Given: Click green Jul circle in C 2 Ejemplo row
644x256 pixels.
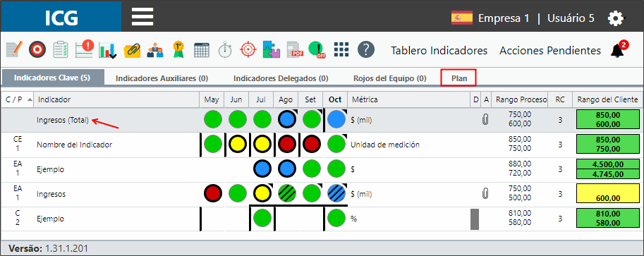Looking at the screenshot, I should [262, 219].
